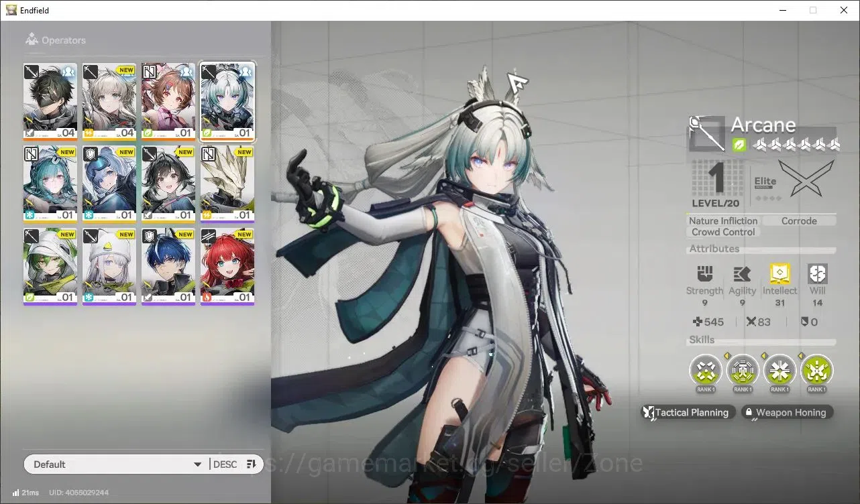Click the highlighted Intellect attribute icon
The width and height of the screenshot is (860, 504).
pyautogui.click(x=780, y=273)
